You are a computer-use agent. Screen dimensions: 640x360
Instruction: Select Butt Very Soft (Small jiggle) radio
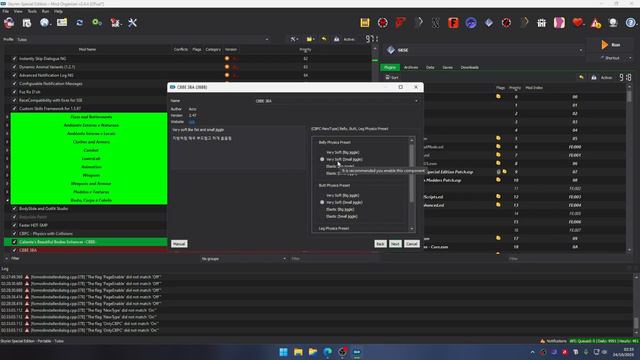[322, 202]
